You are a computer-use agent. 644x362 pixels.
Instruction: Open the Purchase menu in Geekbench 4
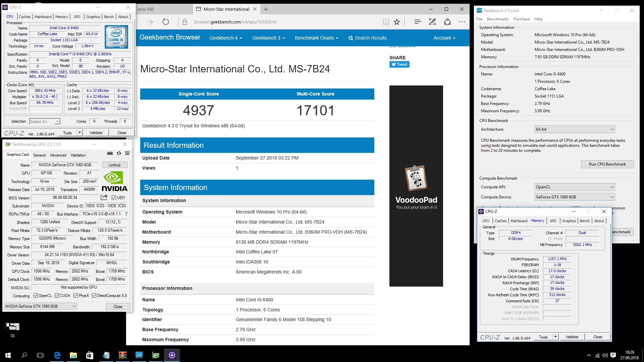pyautogui.click(x=522, y=19)
